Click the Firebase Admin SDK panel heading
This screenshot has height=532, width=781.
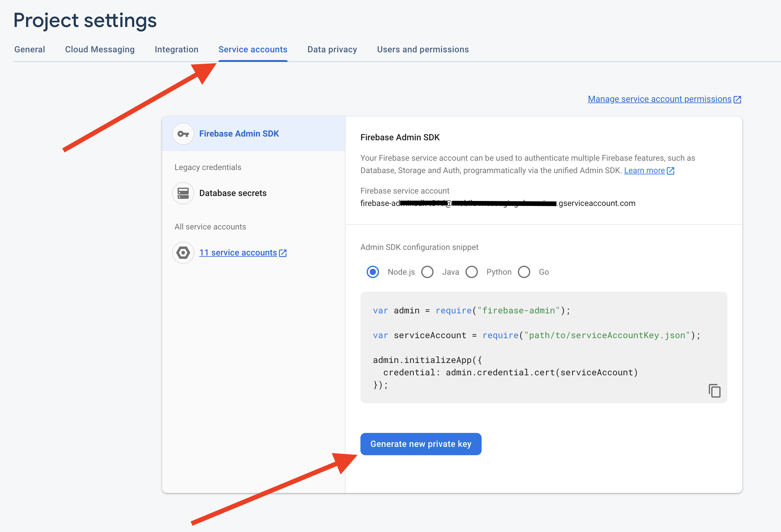click(x=400, y=137)
